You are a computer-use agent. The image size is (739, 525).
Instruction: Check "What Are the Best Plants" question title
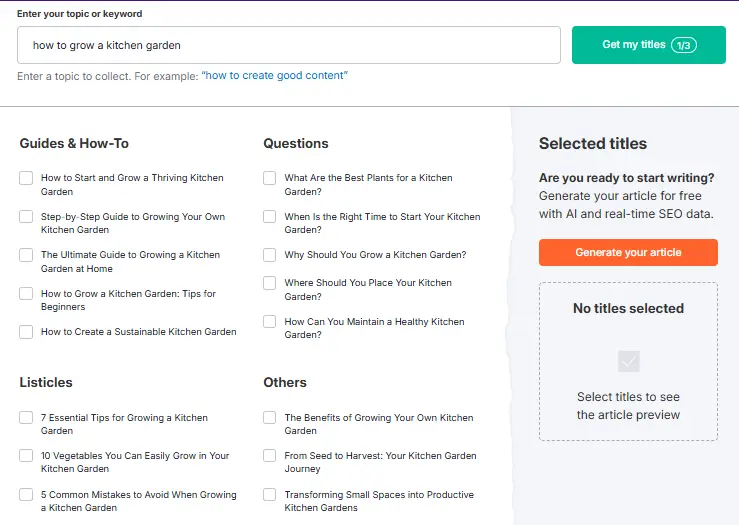coord(270,178)
